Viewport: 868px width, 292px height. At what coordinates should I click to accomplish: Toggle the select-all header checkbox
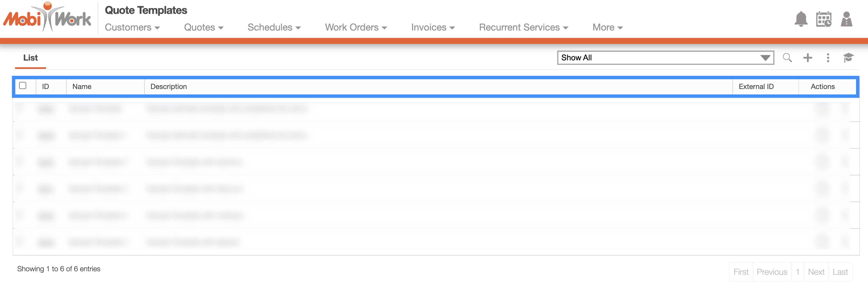click(23, 86)
